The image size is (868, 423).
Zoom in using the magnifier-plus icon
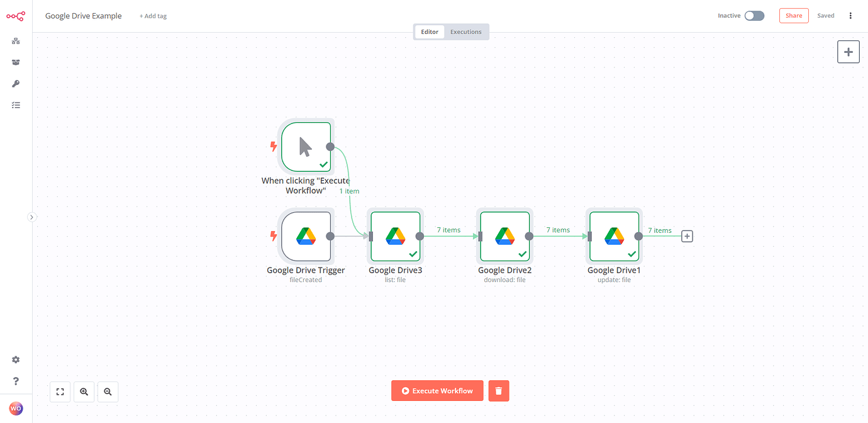click(x=84, y=392)
